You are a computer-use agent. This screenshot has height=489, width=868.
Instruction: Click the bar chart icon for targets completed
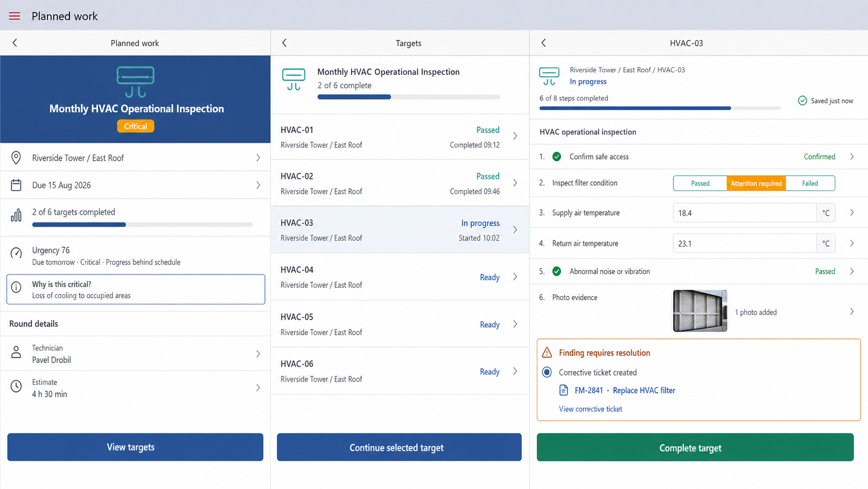(16, 215)
